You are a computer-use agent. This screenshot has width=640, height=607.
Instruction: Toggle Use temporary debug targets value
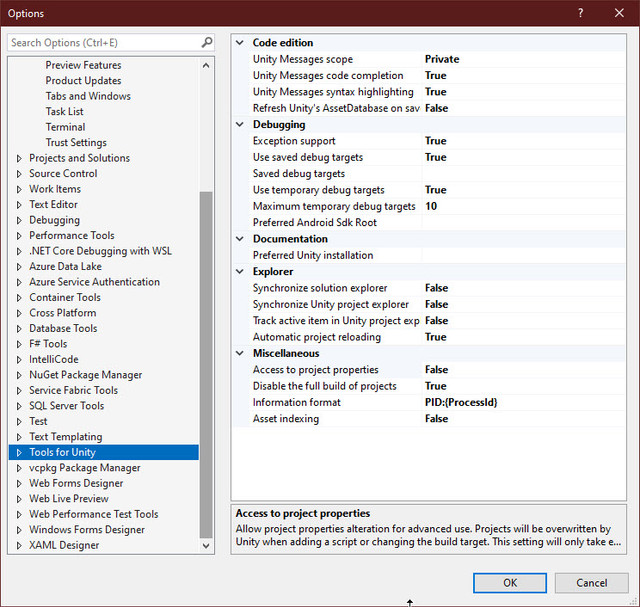click(524, 190)
